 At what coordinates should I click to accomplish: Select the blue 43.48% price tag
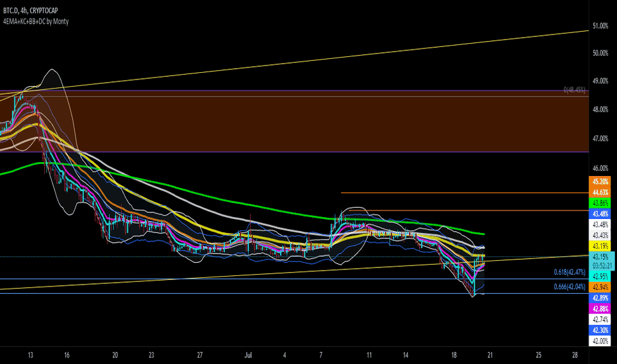(x=600, y=214)
